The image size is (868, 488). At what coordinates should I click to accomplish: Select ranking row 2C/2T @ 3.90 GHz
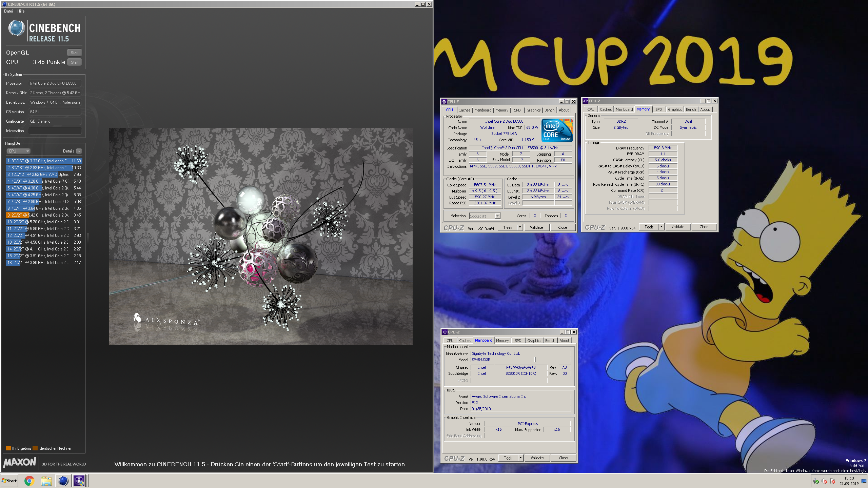tap(44, 263)
